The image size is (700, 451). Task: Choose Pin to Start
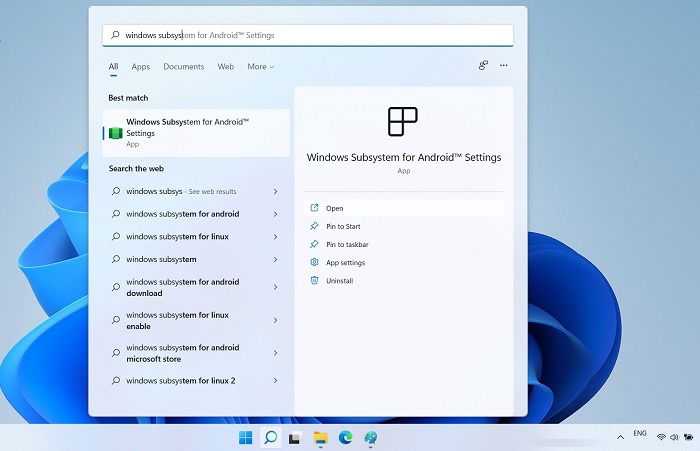click(x=343, y=226)
